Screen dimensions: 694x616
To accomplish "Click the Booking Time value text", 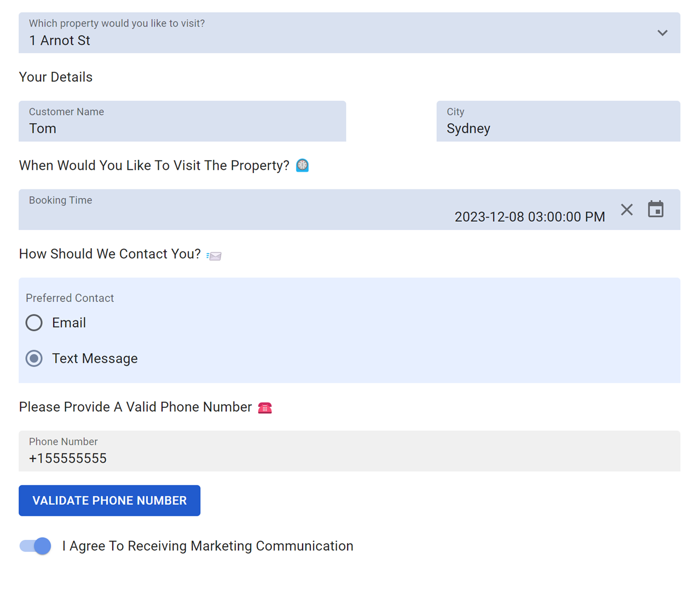I will click(x=530, y=216).
